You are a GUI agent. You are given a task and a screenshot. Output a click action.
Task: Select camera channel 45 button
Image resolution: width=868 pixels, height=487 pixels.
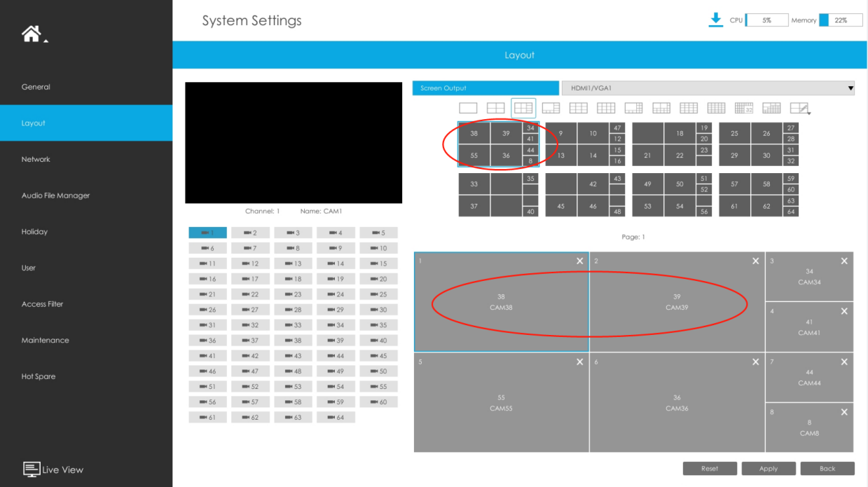pos(378,356)
